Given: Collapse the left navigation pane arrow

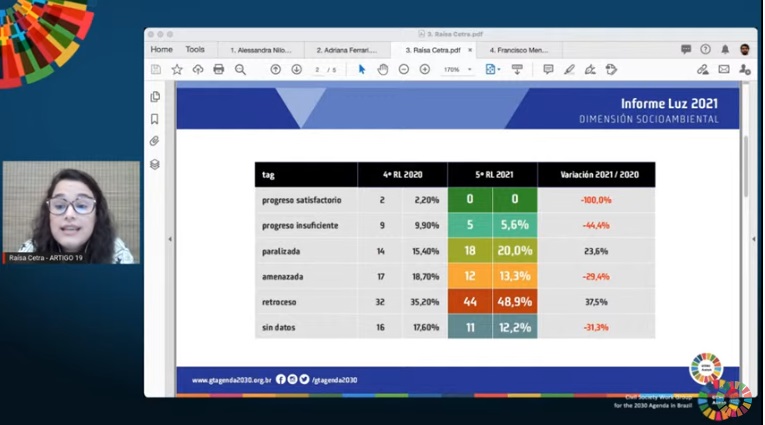Looking at the screenshot, I should (170, 239).
